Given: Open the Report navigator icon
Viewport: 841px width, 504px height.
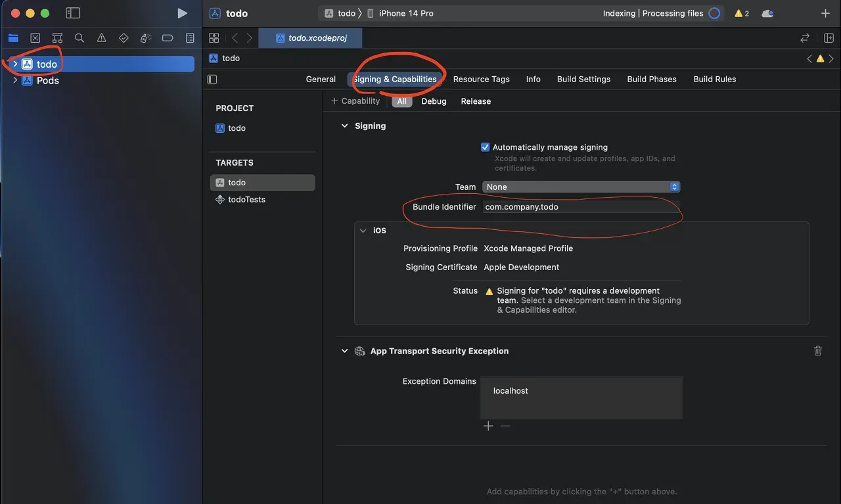Looking at the screenshot, I should [x=190, y=38].
